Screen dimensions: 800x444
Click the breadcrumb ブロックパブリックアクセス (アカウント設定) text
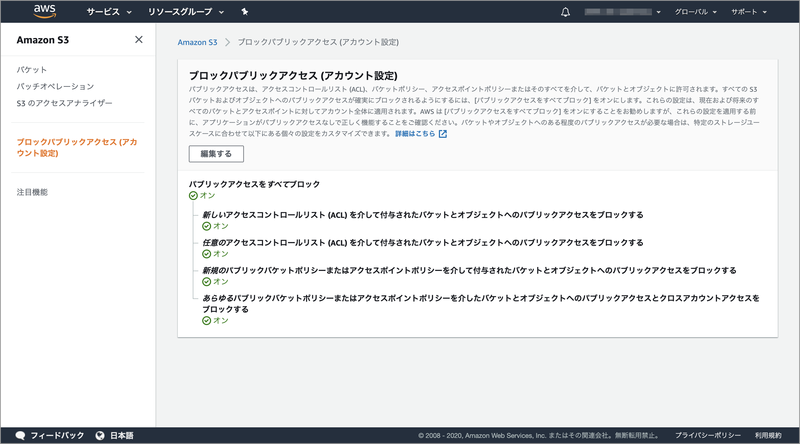tap(318, 42)
